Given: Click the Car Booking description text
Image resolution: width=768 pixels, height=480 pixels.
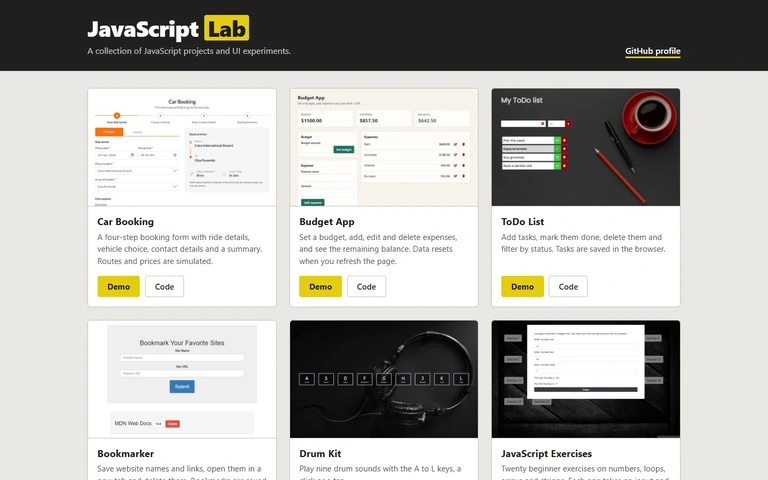Looking at the screenshot, I should (180, 249).
